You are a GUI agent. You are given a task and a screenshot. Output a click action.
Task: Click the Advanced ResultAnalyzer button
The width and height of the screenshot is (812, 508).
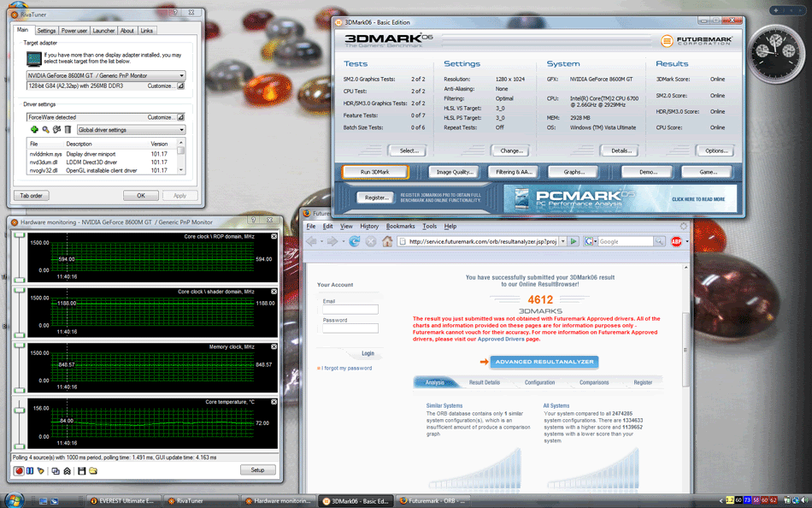pos(544,362)
